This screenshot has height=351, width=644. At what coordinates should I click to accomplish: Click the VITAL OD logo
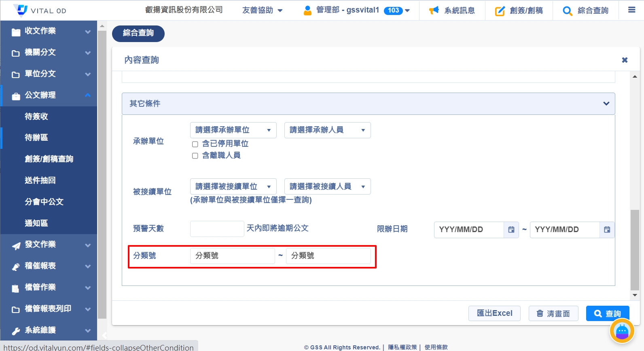(x=40, y=11)
